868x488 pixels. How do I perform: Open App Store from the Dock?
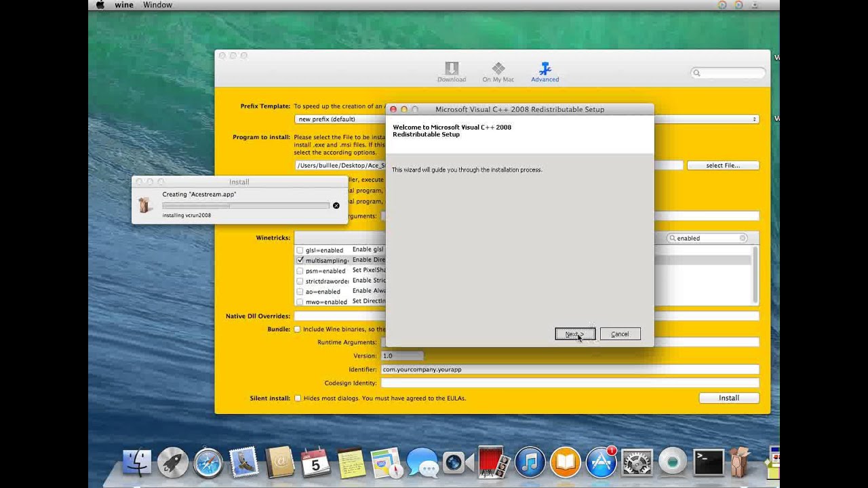(601, 462)
